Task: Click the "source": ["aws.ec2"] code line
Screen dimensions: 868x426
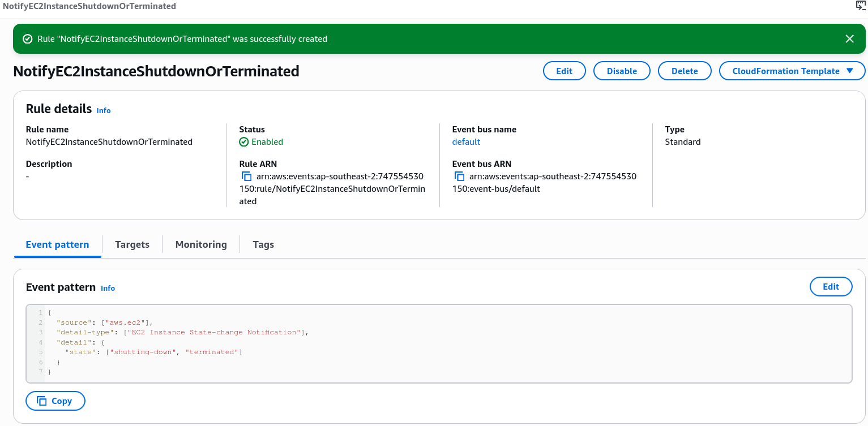Action: tap(105, 322)
